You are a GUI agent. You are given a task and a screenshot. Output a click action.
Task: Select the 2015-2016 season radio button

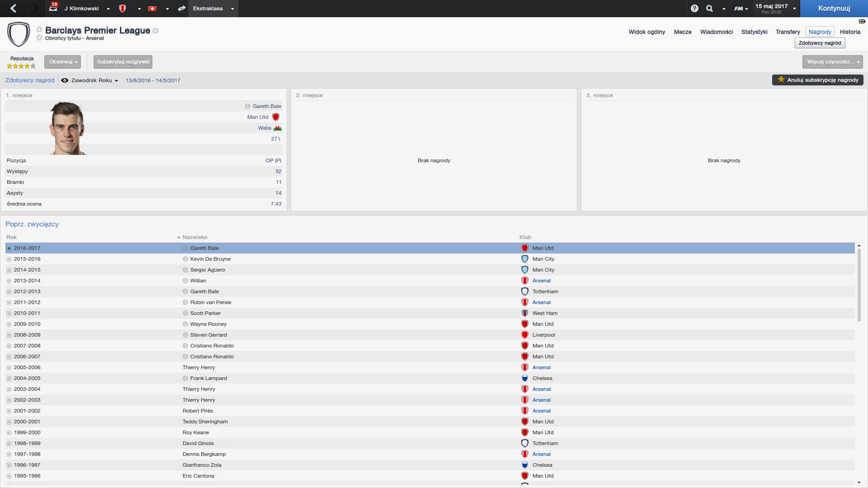coord(9,259)
